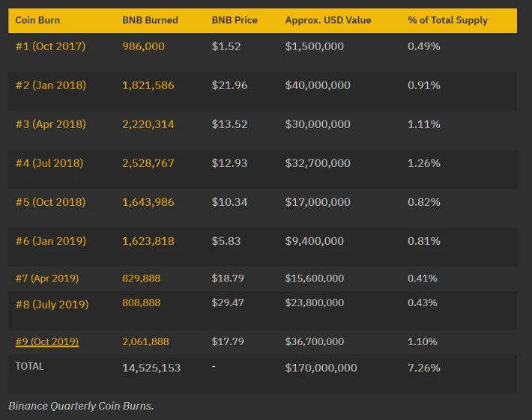Click the $1,500,000 USD value
532x420 pixels.
[314, 46]
